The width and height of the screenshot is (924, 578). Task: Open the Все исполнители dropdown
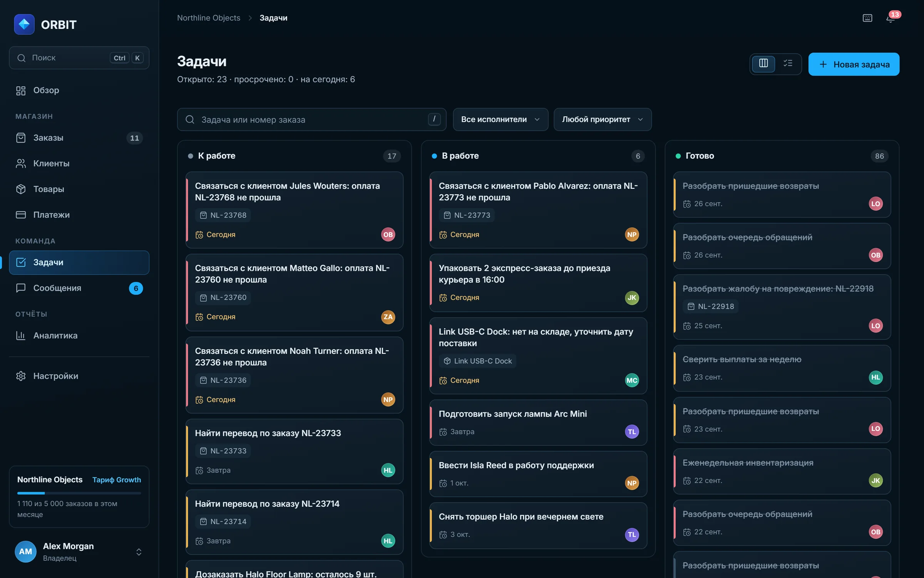(x=500, y=119)
